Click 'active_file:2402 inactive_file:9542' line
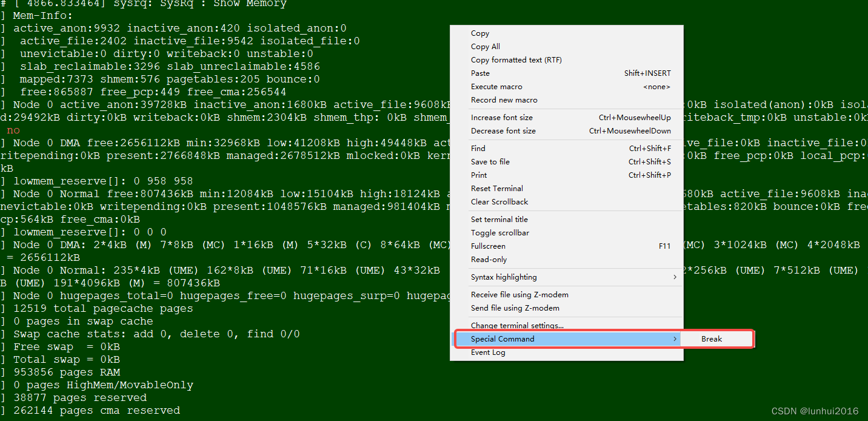The height and width of the screenshot is (421, 868). [190, 41]
